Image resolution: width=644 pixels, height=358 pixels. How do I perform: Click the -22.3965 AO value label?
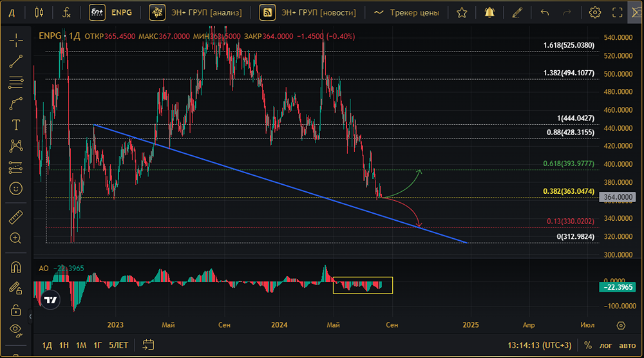(x=618, y=287)
